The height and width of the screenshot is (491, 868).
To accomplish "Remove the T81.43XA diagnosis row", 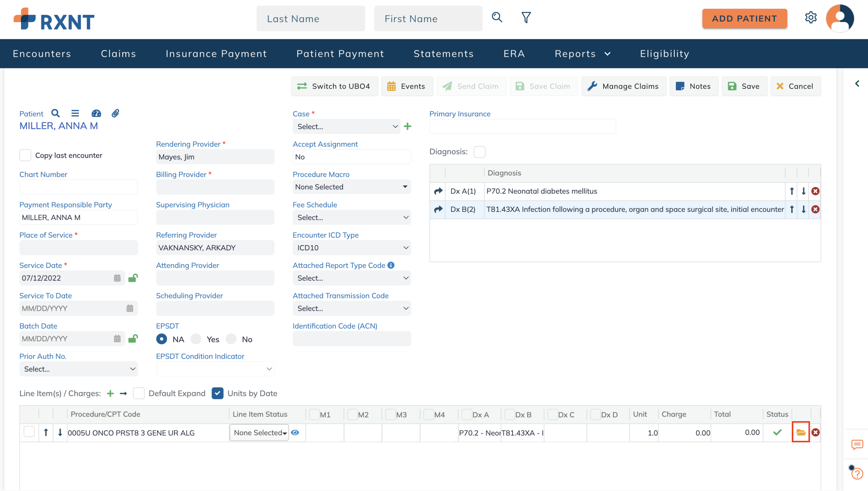I will tap(815, 210).
